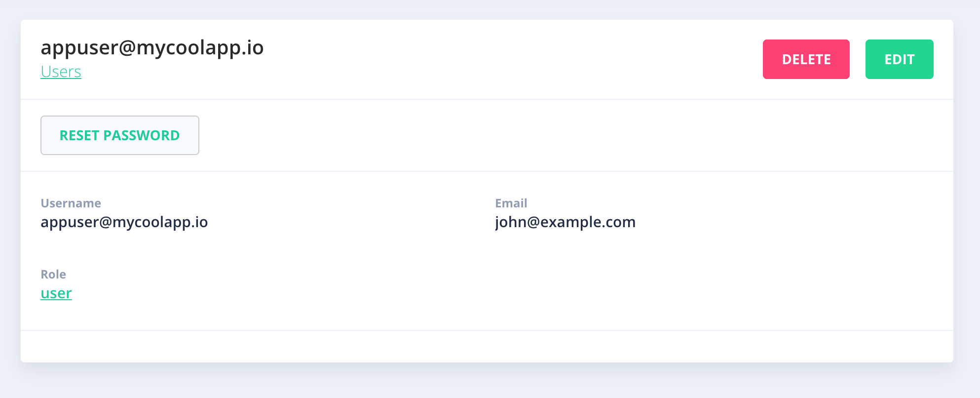Click the underlined Users text below title
This screenshot has height=398, width=980.
[61, 72]
